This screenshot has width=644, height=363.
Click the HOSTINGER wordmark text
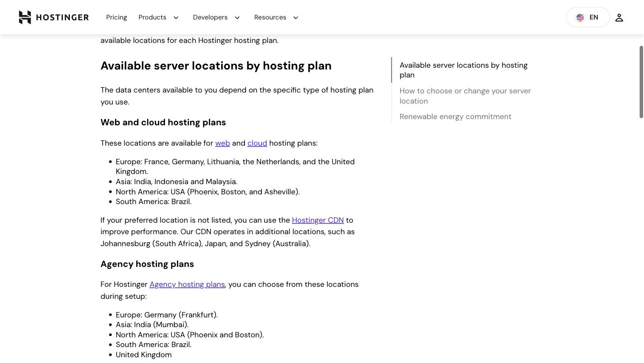tap(62, 17)
